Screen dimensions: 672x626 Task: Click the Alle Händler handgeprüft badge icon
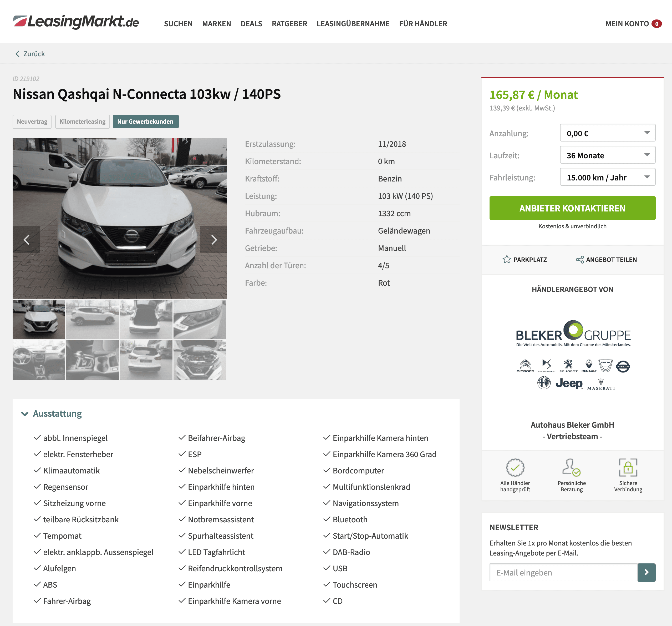pos(515,467)
